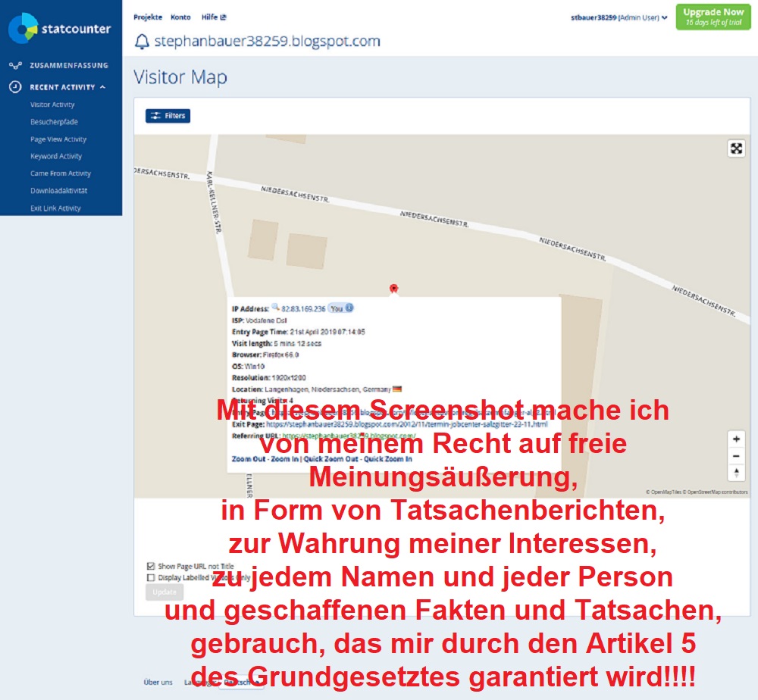The width and height of the screenshot is (758, 700).
Task: Click the Zoom In link in popup
Action: (x=285, y=459)
